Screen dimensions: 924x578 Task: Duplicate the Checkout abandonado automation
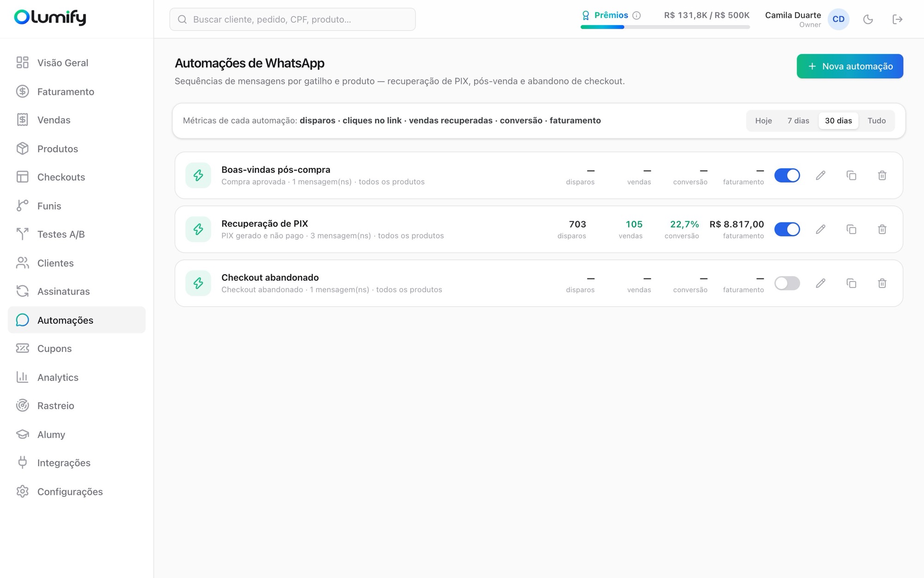tap(851, 283)
